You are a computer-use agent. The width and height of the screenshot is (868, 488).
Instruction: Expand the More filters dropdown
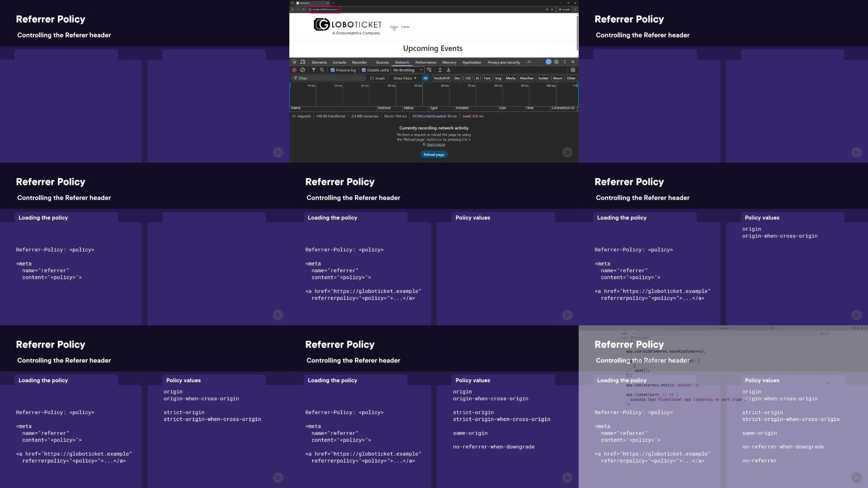405,78
